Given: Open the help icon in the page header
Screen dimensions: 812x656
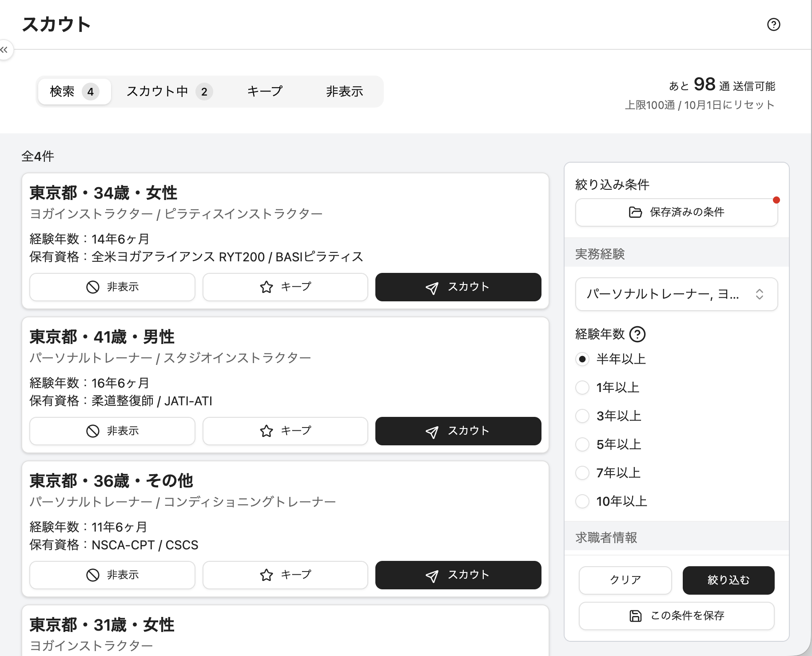Looking at the screenshot, I should pyautogui.click(x=773, y=24).
